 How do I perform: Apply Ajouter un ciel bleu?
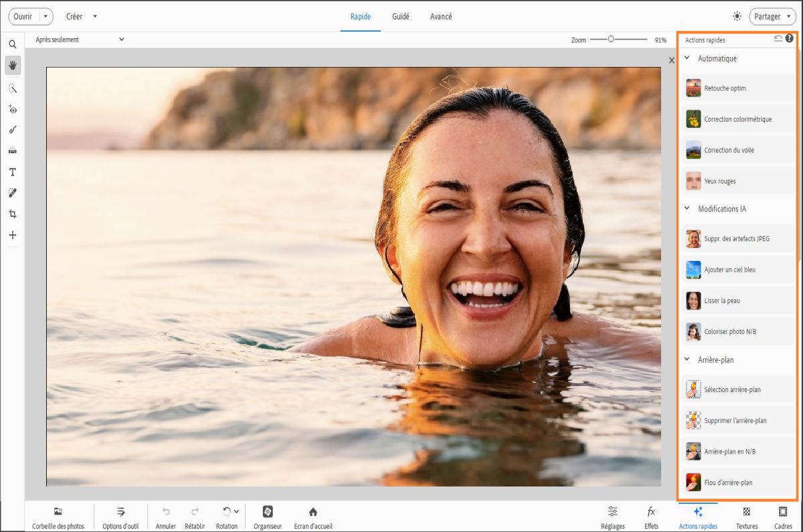pyautogui.click(x=739, y=270)
